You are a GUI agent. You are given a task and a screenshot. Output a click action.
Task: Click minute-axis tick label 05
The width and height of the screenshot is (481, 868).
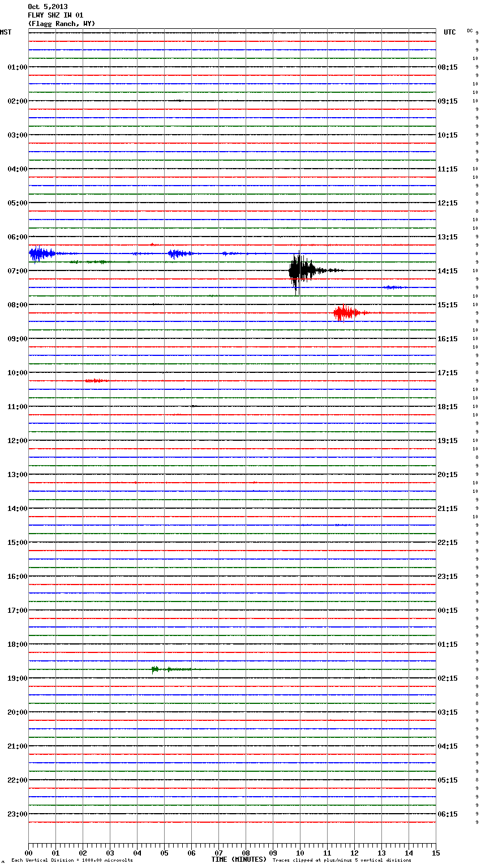click(x=164, y=853)
